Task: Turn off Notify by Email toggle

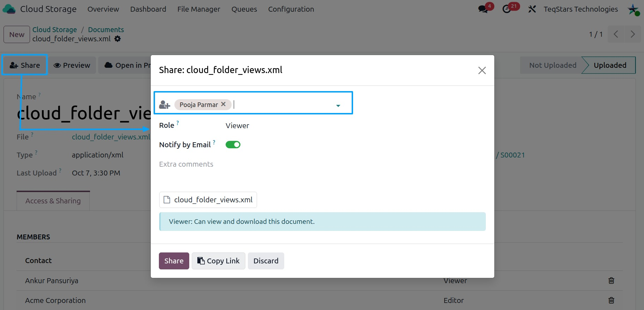Action: pyautogui.click(x=233, y=145)
